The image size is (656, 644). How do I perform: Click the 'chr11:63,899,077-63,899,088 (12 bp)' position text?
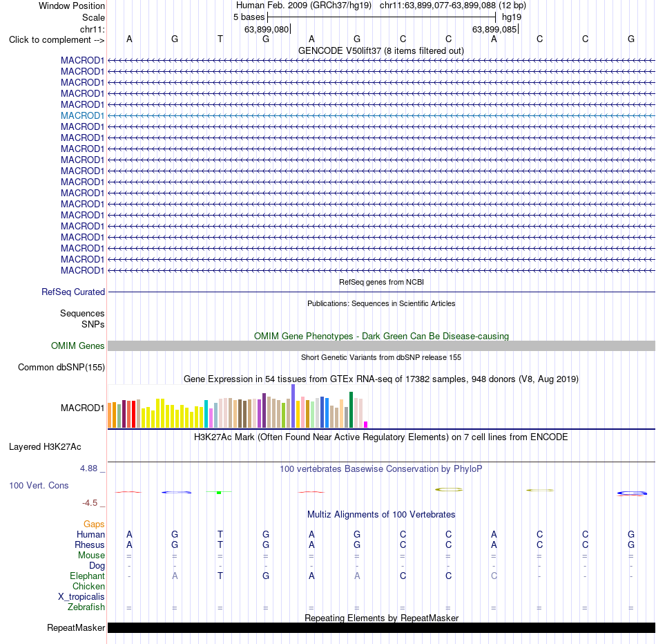tap(453, 6)
